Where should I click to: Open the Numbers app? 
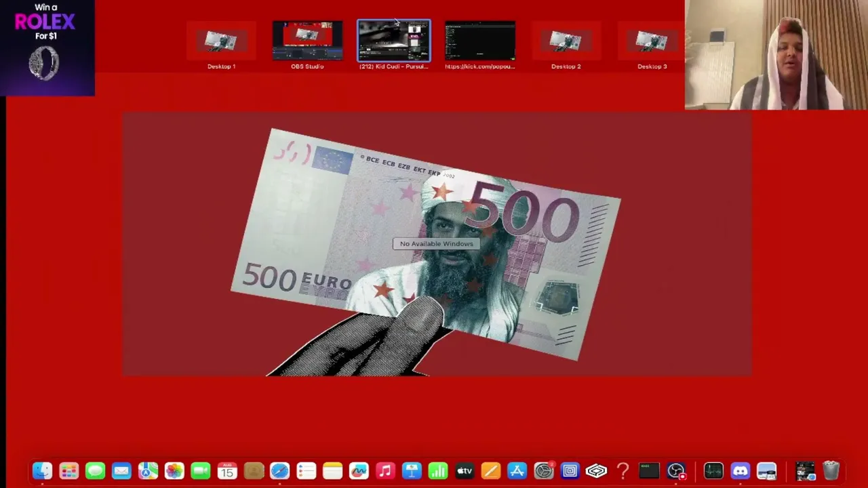click(438, 470)
